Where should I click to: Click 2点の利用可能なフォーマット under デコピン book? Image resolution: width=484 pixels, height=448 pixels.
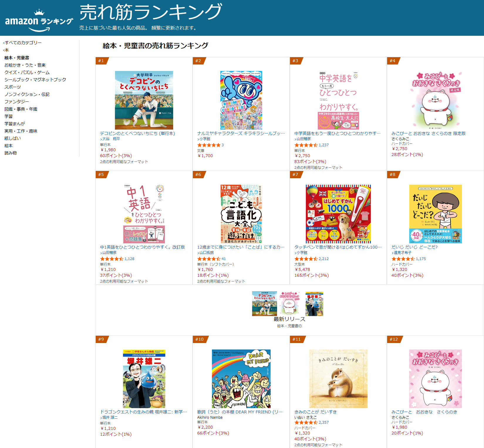tap(124, 162)
